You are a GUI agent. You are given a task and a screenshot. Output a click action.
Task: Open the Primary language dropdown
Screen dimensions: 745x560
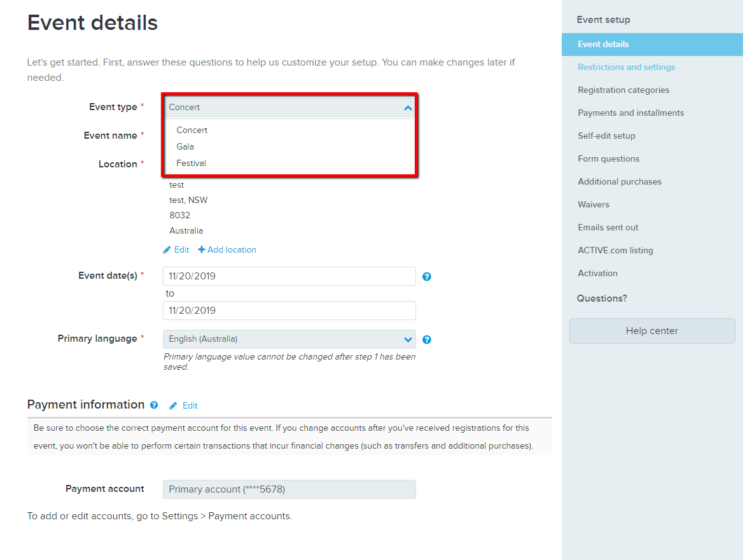289,339
